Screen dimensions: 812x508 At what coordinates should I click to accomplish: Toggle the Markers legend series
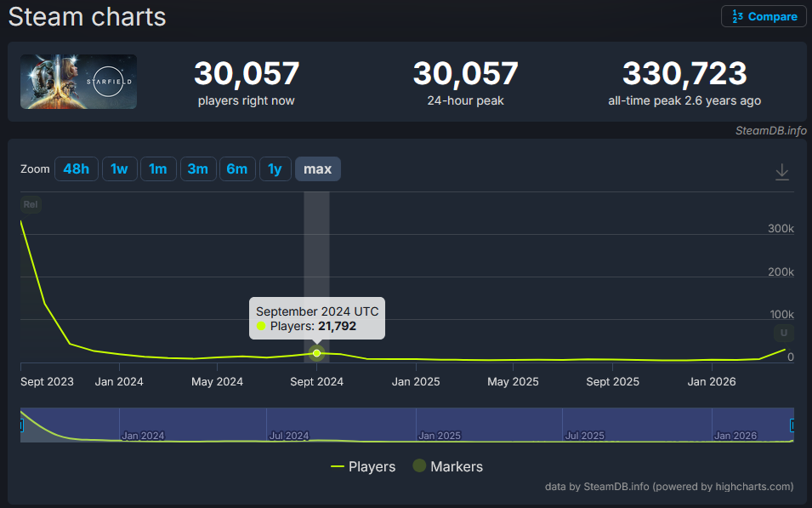(448, 466)
